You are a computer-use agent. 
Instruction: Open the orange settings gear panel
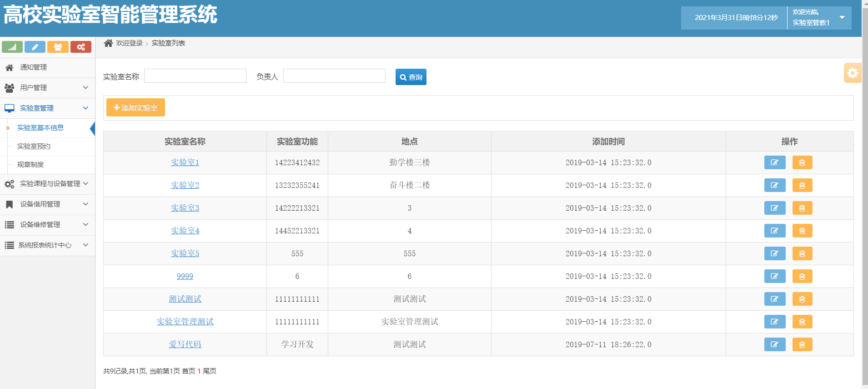853,73
